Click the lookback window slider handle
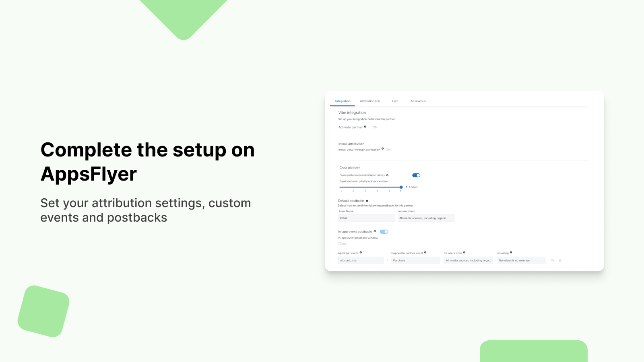The height and width of the screenshot is (362, 644). [x=401, y=187]
